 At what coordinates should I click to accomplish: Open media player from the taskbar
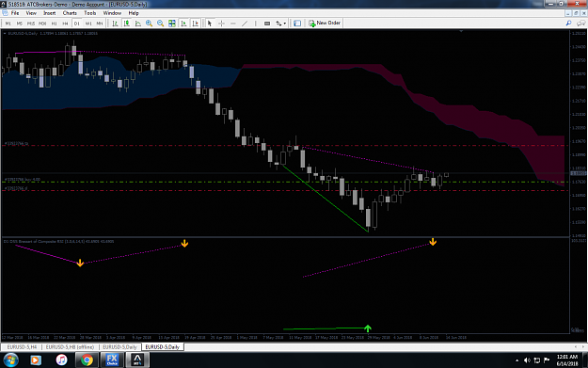tap(35, 360)
